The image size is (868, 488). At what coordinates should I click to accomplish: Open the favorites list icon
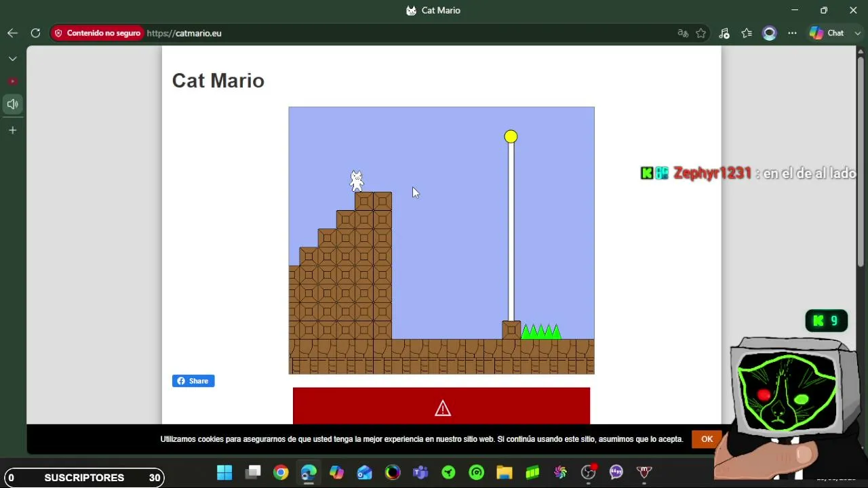747,33
